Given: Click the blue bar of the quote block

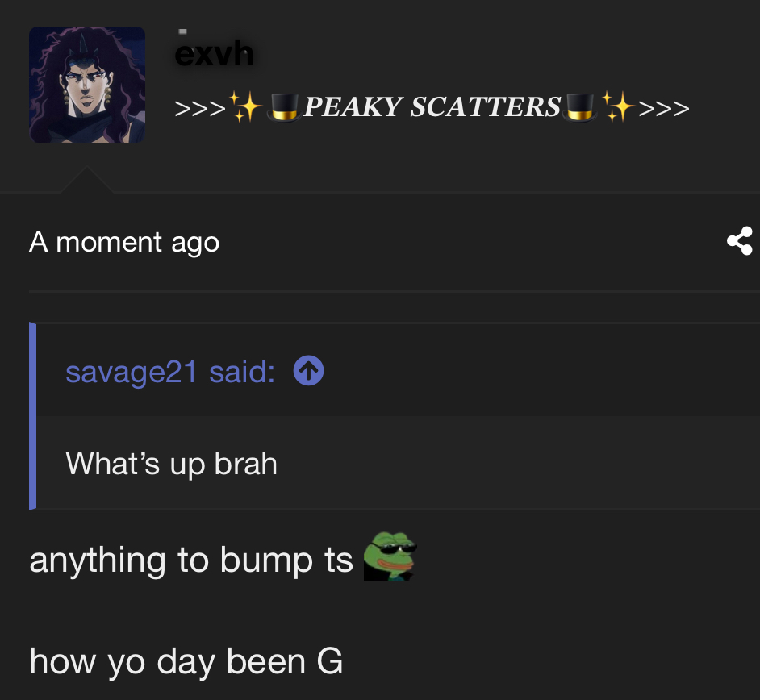Looking at the screenshot, I should click(x=32, y=416).
